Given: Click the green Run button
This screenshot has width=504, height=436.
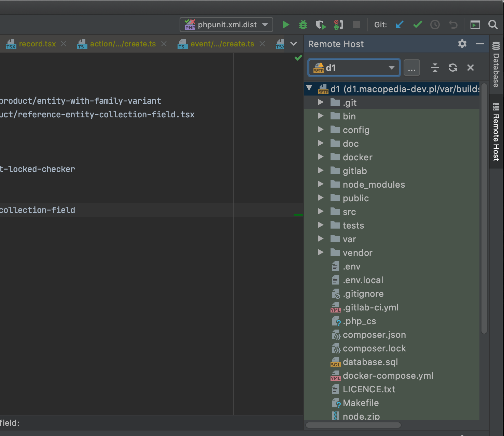Looking at the screenshot, I should click(286, 25).
